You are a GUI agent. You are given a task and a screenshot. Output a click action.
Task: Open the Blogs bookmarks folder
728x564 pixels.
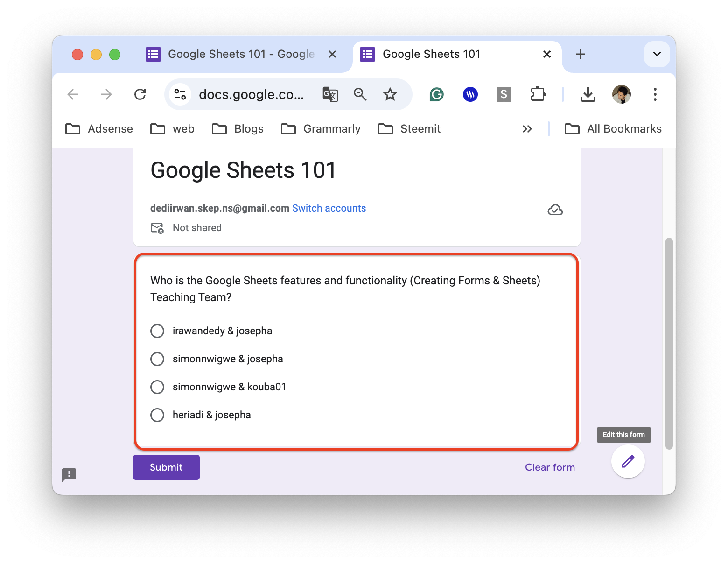click(238, 129)
